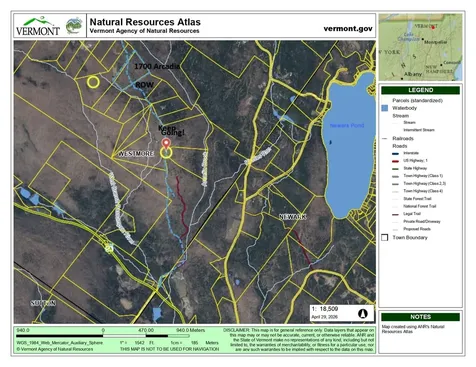
Task: Click 'National Forest Trail' legend label
Action: pyautogui.click(x=420, y=206)
